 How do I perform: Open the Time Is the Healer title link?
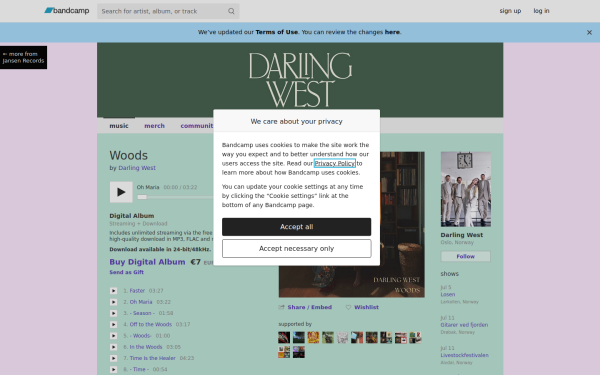coord(152,358)
